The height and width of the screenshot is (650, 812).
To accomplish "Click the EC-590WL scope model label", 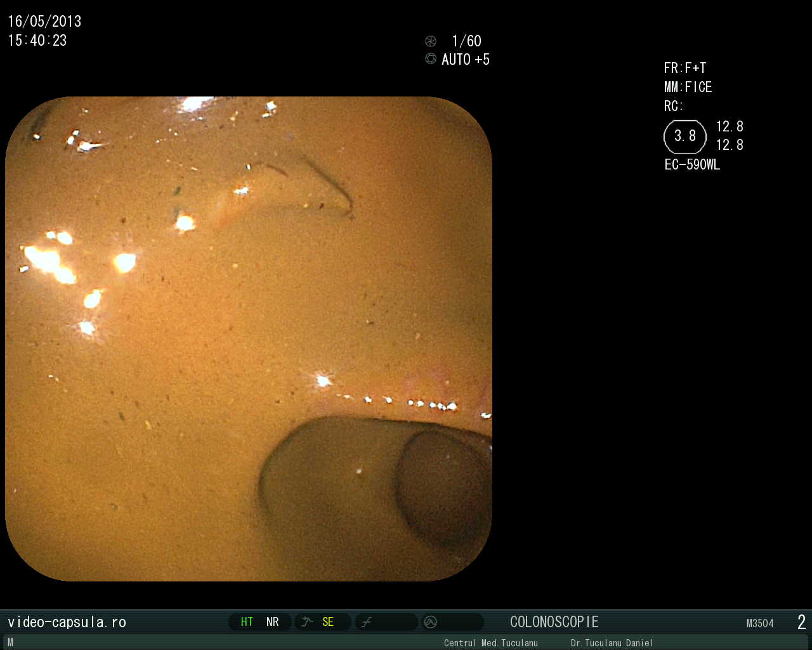I will pos(692,165).
